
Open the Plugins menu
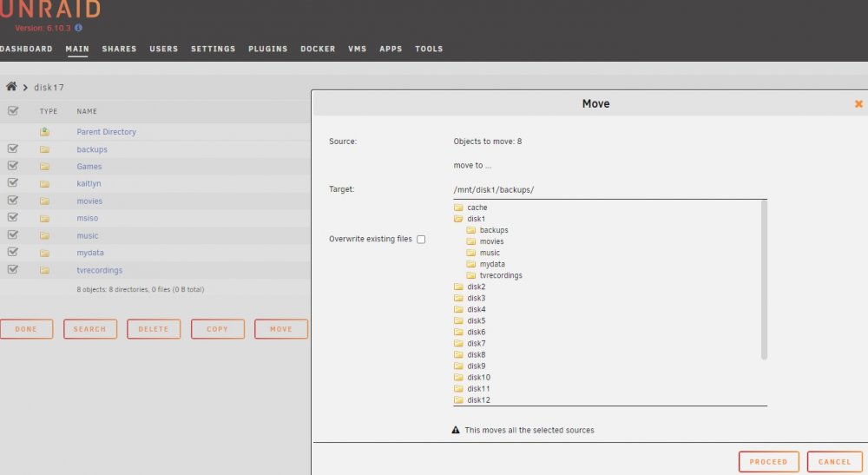(268, 49)
